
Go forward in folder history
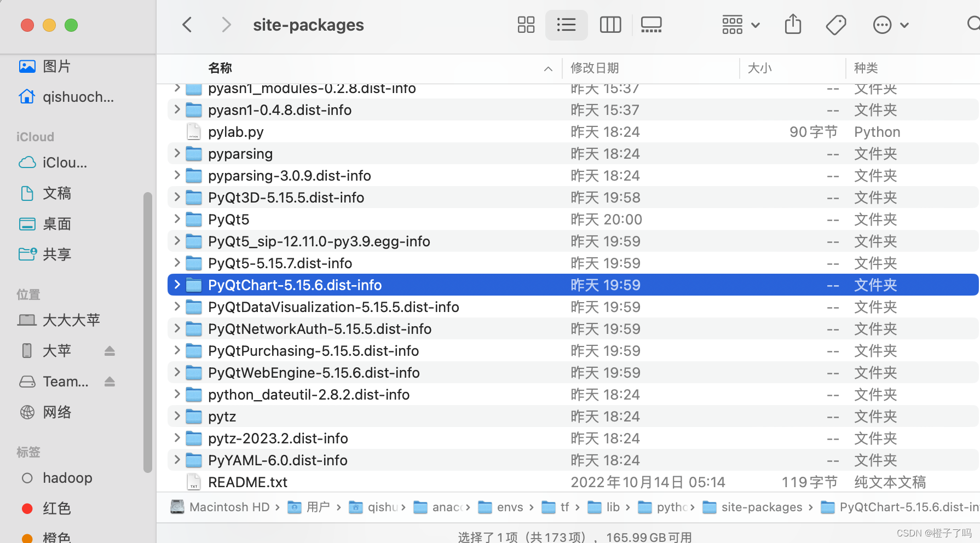pyautogui.click(x=226, y=25)
